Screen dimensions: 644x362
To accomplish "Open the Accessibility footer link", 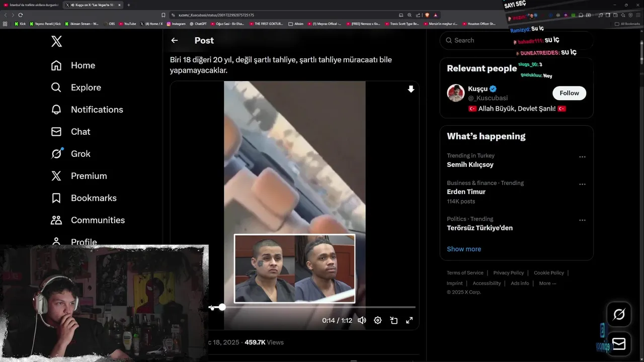I will (x=487, y=284).
